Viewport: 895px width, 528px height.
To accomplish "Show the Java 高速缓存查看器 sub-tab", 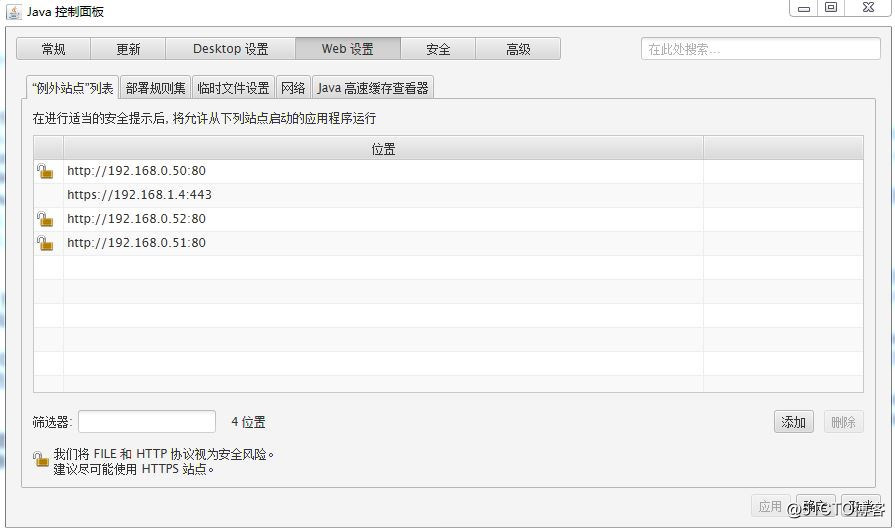I will (x=373, y=88).
